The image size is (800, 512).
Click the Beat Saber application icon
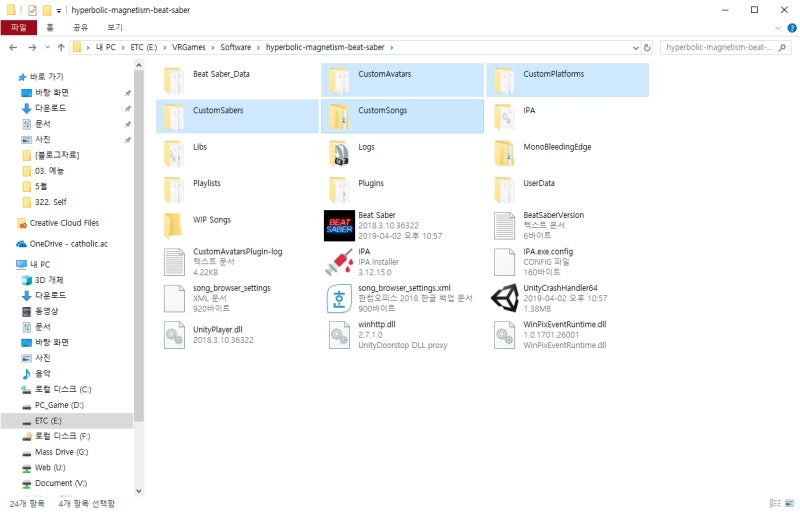pos(339,225)
